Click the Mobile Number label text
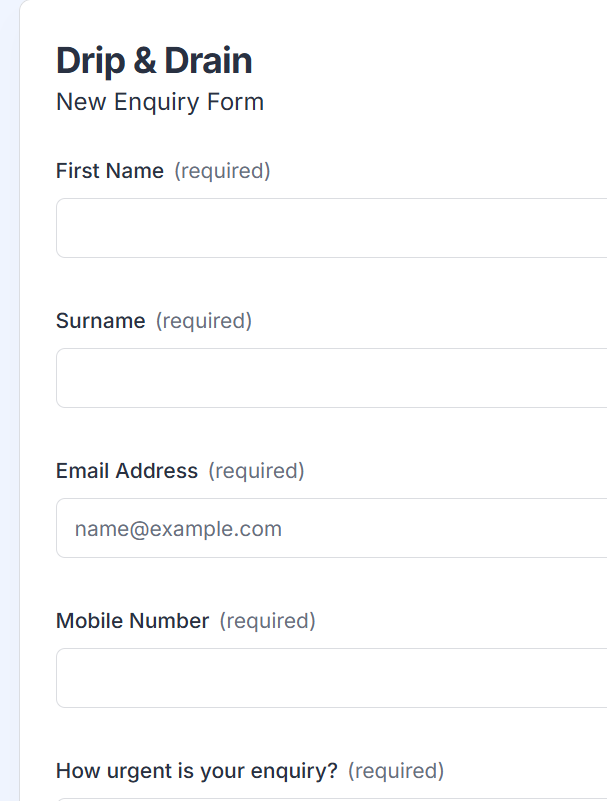607x801 pixels. (x=132, y=621)
